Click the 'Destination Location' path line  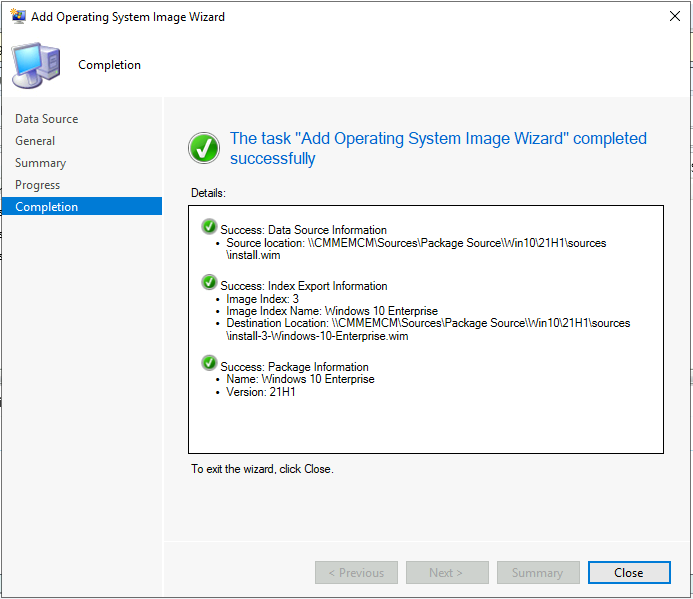pyautogui.click(x=428, y=329)
